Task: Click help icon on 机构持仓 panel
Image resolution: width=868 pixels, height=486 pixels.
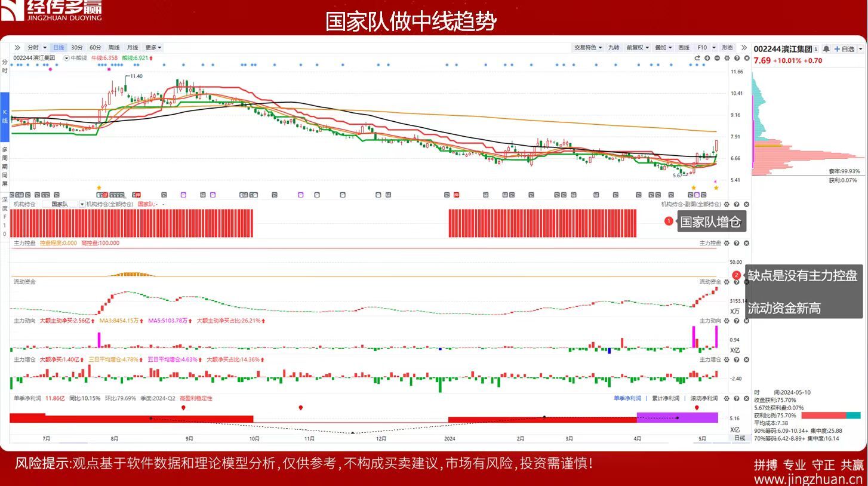Action: point(736,204)
